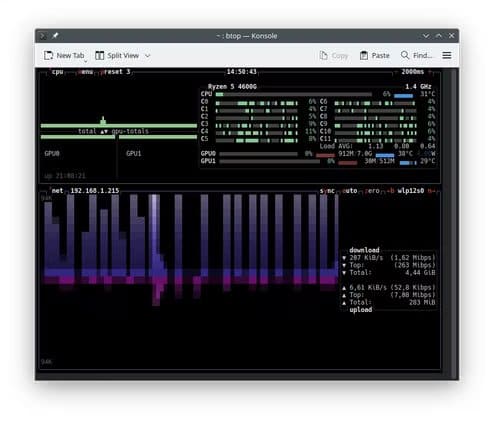
Task: Open a New Tab in Konsole
Action: pos(64,55)
